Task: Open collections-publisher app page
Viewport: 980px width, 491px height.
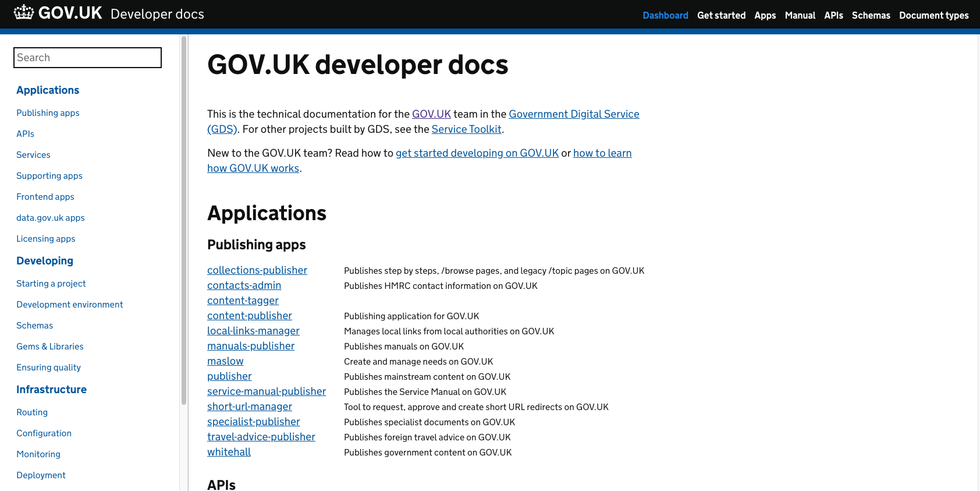Action: click(257, 270)
